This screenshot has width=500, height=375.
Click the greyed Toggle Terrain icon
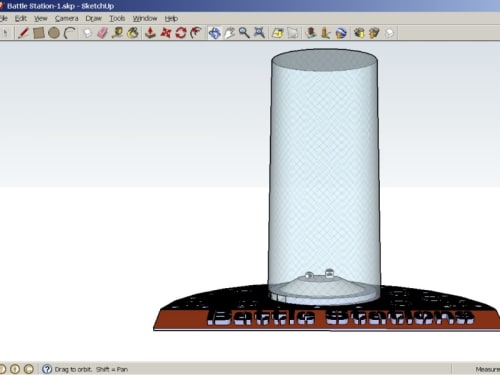point(292,33)
